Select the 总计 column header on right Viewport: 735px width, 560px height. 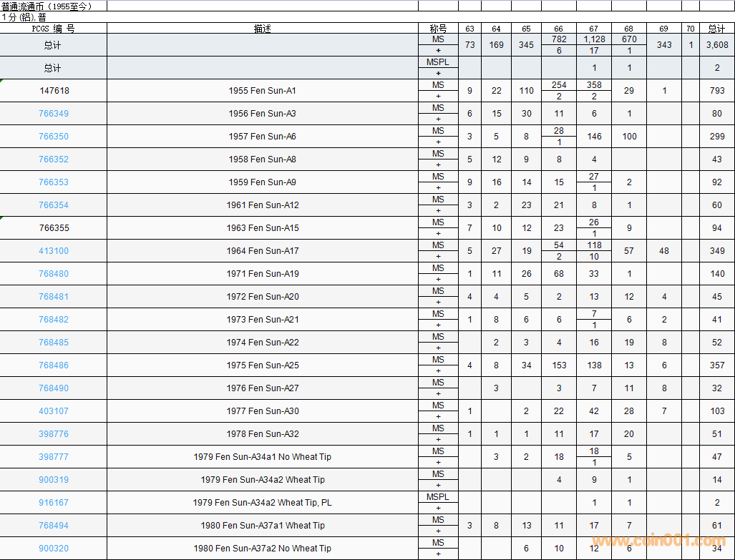(716, 29)
